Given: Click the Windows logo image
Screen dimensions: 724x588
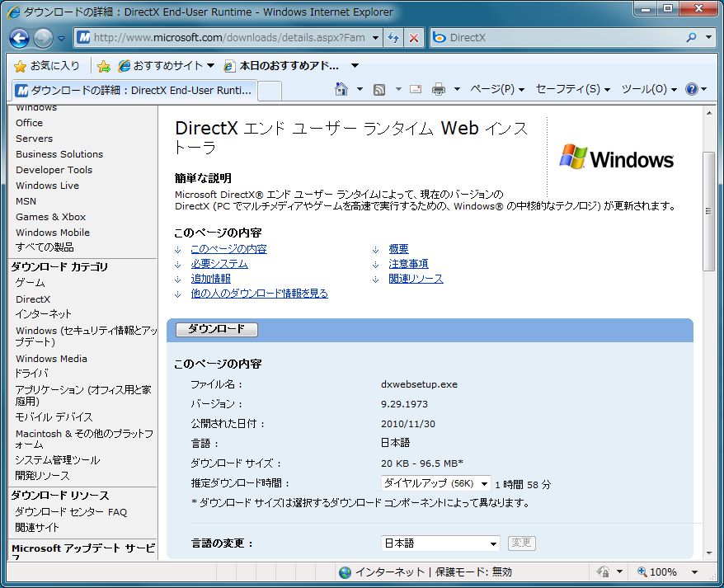Looking at the screenshot, I should point(617,157).
